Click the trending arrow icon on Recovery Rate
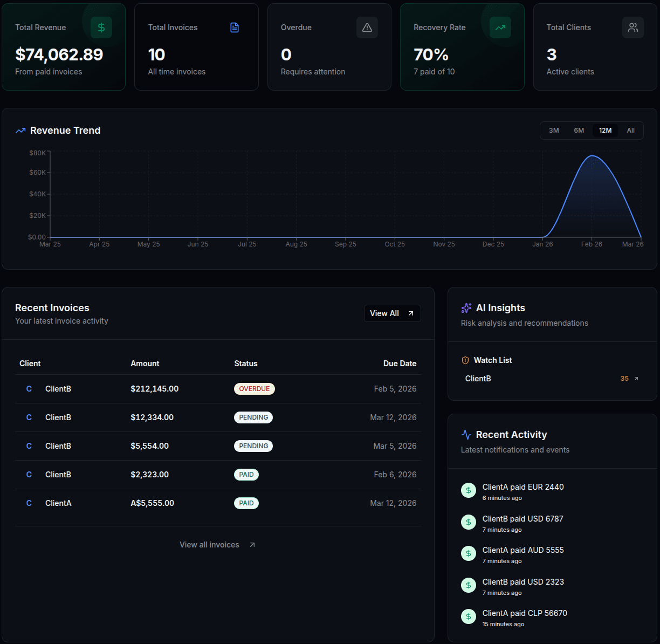 500,28
